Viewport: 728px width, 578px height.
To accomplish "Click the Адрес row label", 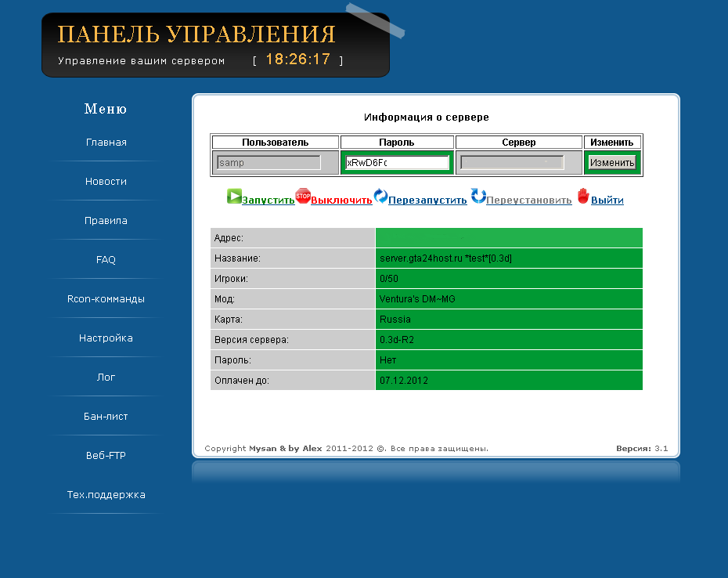I will click(229, 238).
